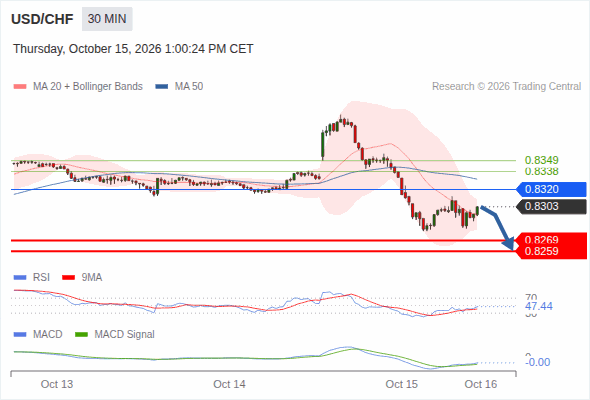Viewport: 590px width, 400px height.
Task: Click the MACD value -0.00
Action: pos(538,362)
